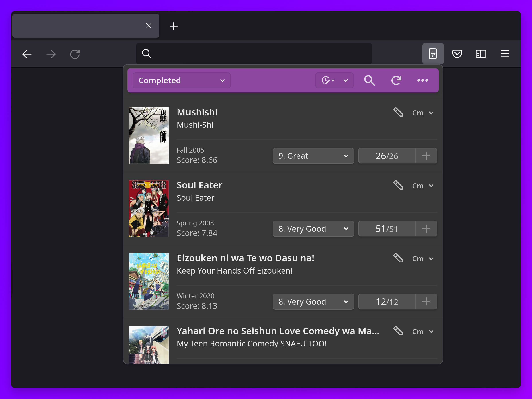Open the Mushishi title link
This screenshot has width=532, height=399.
click(197, 112)
